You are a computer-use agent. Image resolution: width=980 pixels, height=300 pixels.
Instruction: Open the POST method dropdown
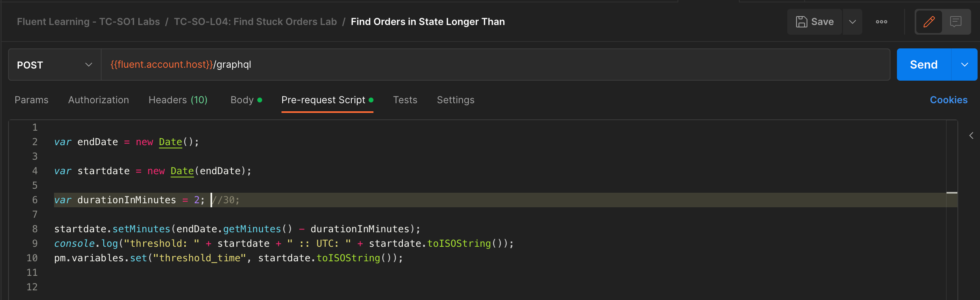click(55, 65)
